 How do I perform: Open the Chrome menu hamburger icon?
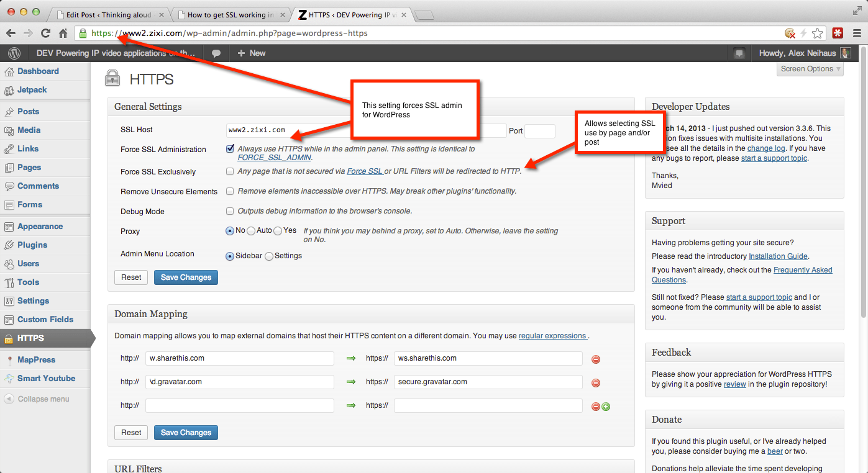coord(857,34)
